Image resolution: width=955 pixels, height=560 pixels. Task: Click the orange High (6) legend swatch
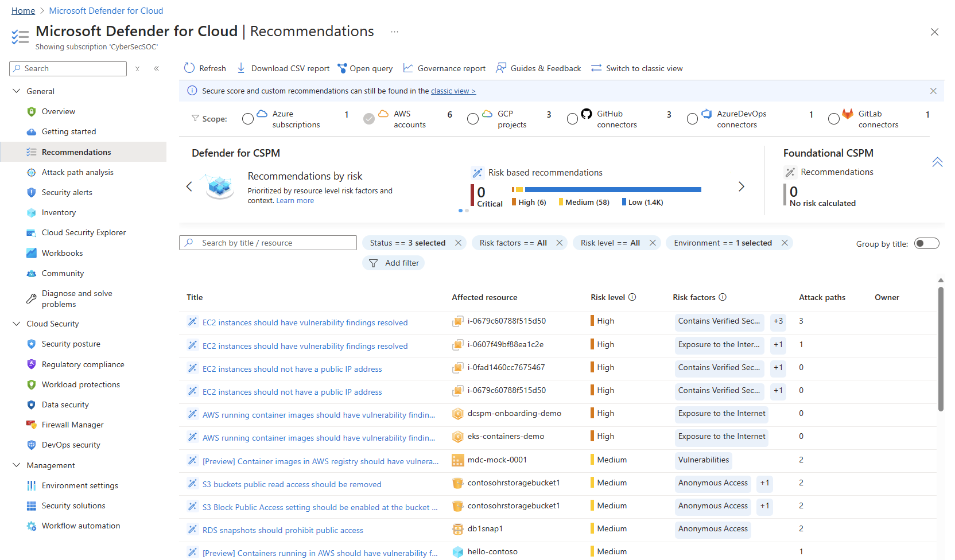[x=514, y=202]
